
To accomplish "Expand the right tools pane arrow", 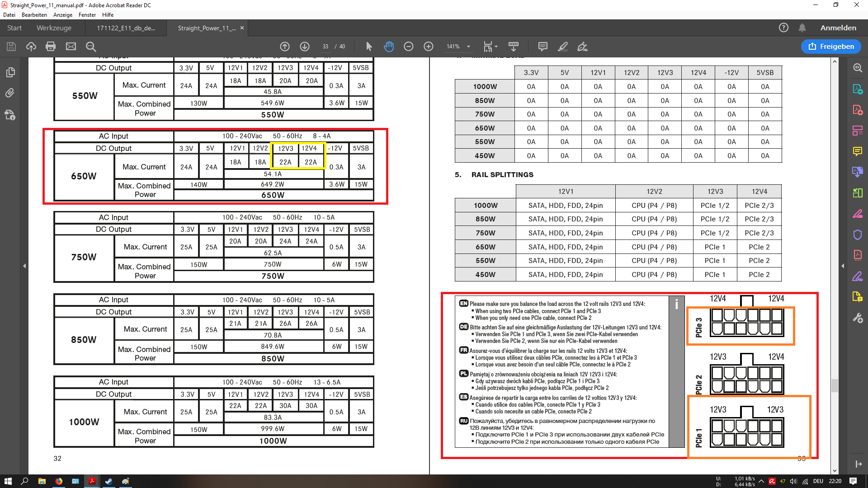I will coord(843,266).
